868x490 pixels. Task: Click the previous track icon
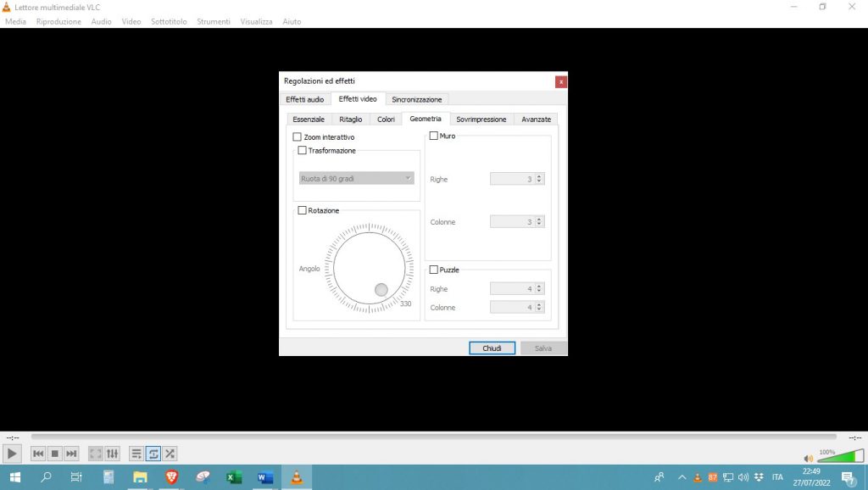38,454
